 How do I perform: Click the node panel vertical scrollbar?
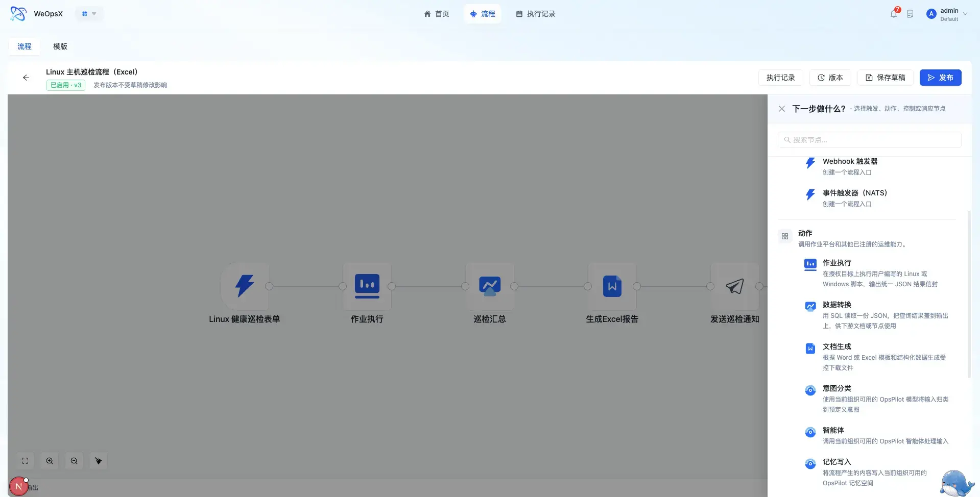(969, 294)
